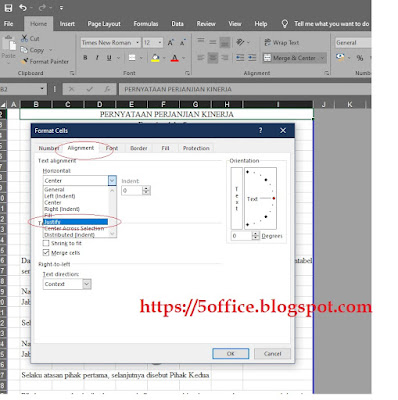Click the Decrease Indent icon
Viewport: 398px width, 400px height.
tap(240, 58)
